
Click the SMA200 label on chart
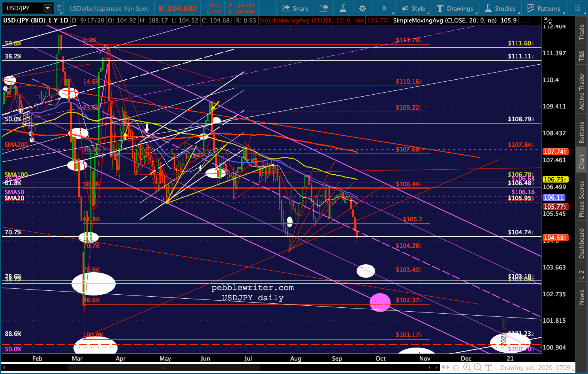click(x=16, y=145)
